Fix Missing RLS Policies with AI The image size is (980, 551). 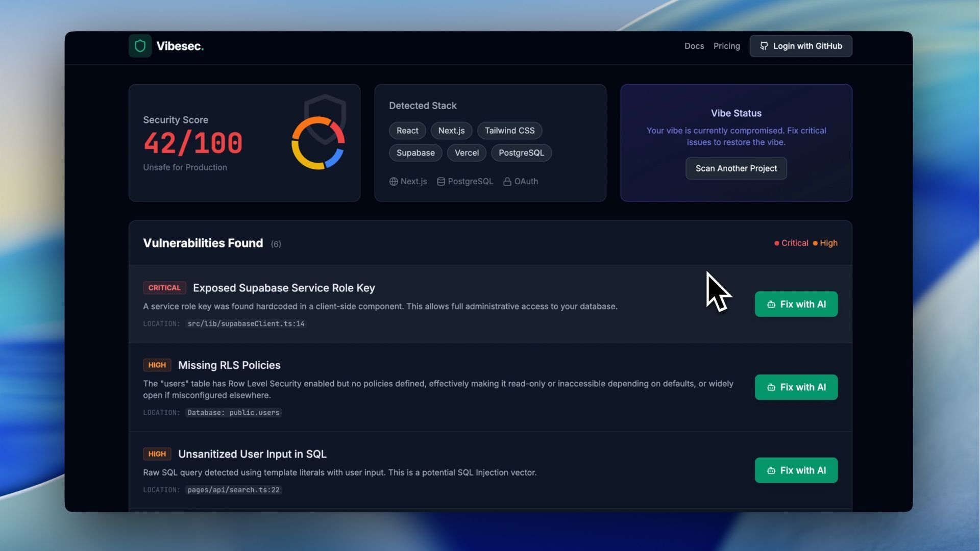click(796, 387)
